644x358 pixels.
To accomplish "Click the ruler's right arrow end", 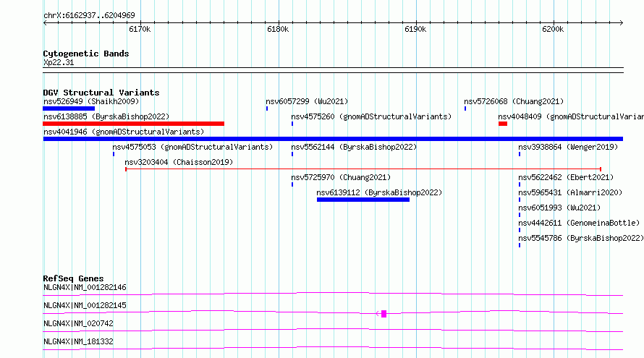I will (x=622, y=23).
